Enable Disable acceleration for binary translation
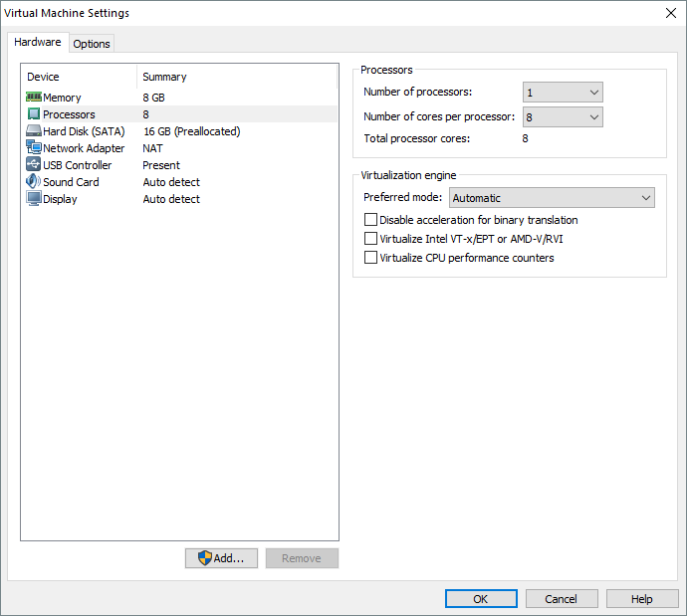This screenshot has height=616, width=687. (371, 220)
